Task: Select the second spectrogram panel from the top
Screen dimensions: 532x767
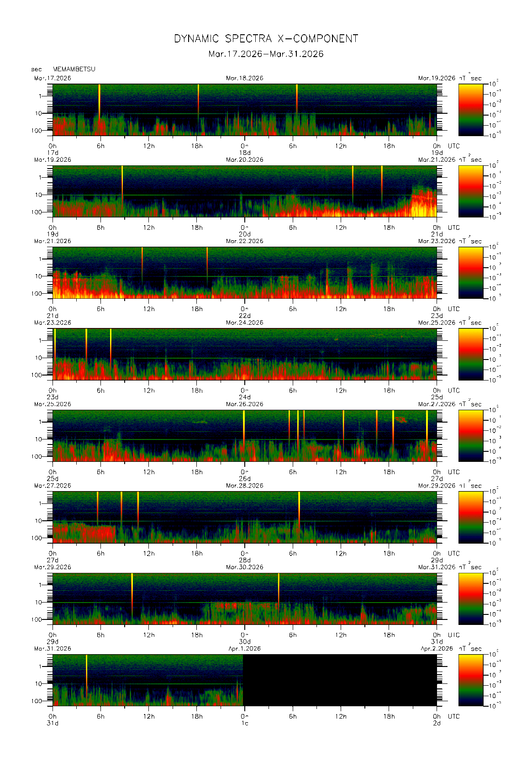Action: pyautogui.click(x=244, y=191)
